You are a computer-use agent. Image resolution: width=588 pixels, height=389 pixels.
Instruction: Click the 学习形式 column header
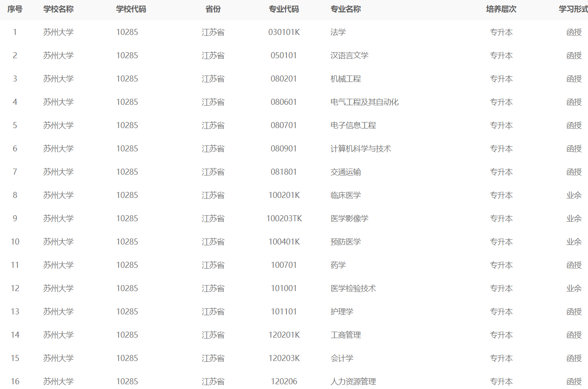click(573, 9)
